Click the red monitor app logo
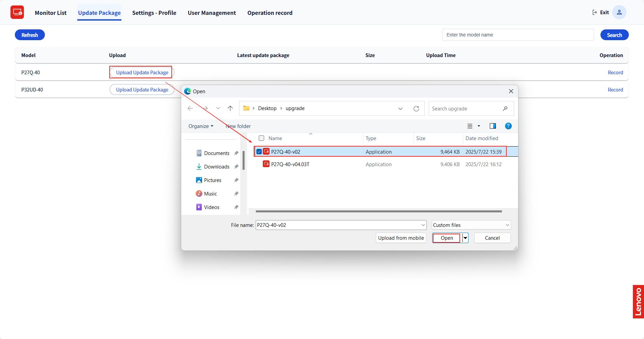 tap(17, 12)
